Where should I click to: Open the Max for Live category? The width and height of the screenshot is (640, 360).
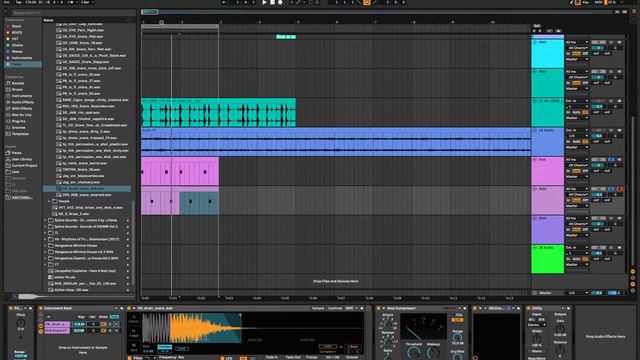[21, 115]
